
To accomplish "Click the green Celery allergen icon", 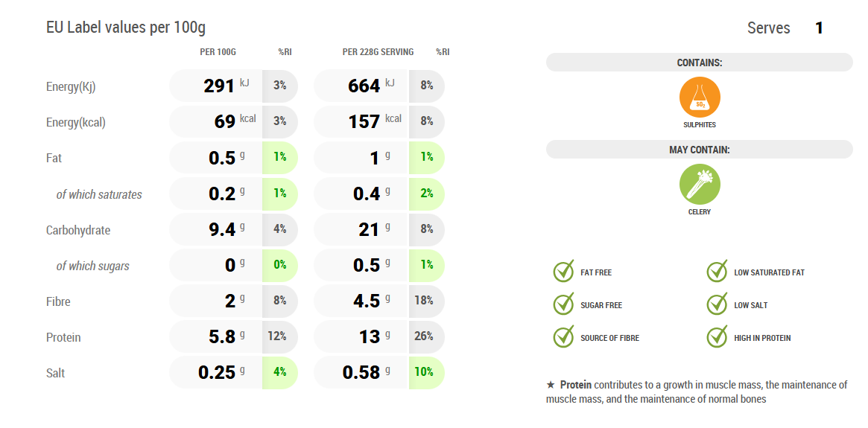I will 700,185.
